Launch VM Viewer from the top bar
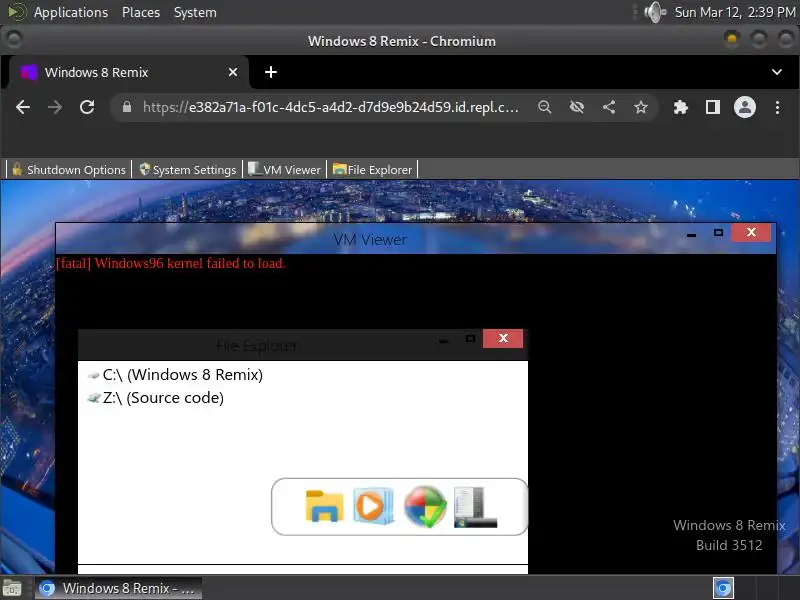The height and width of the screenshot is (600, 800). click(284, 169)
